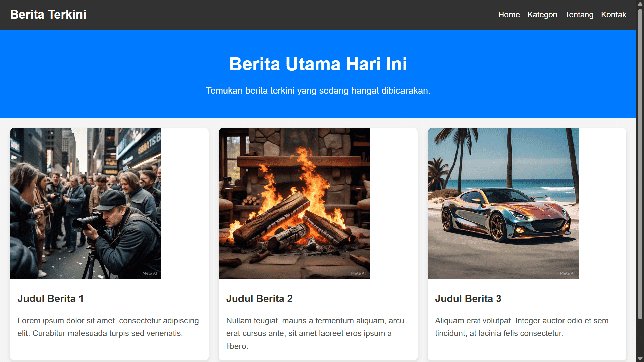This screenshot has height=362, width=644.
Task: Click the vertical scrollbar thumb
Action: click(640, 164)
